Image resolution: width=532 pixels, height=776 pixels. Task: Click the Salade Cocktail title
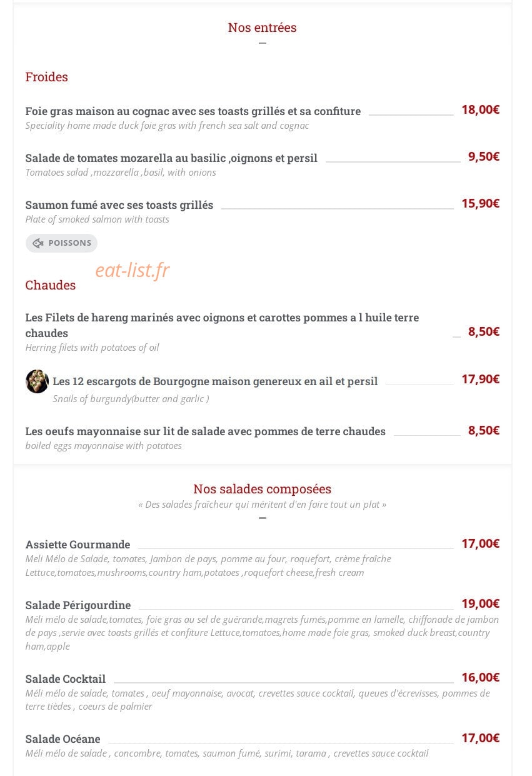(x=66, y=679)
